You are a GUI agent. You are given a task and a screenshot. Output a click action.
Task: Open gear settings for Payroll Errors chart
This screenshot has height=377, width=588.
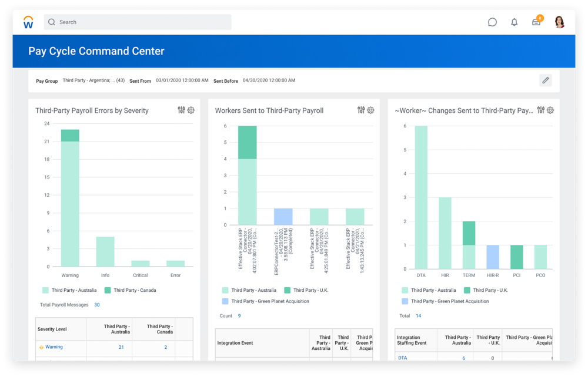[x=191, y=110]
